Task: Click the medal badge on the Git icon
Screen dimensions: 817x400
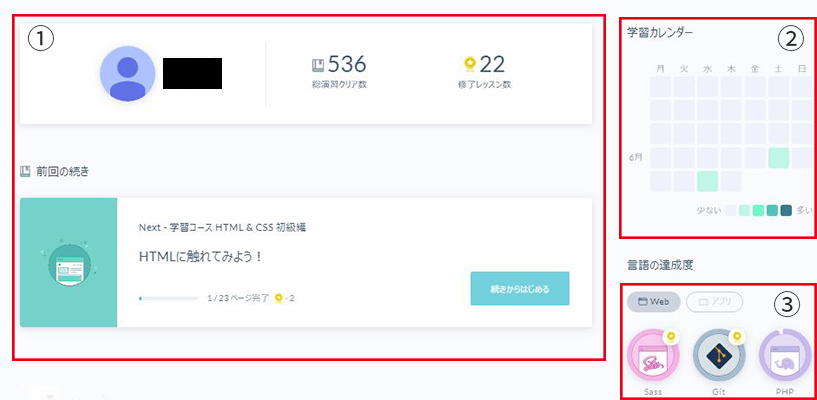Action: pos(737,337)
